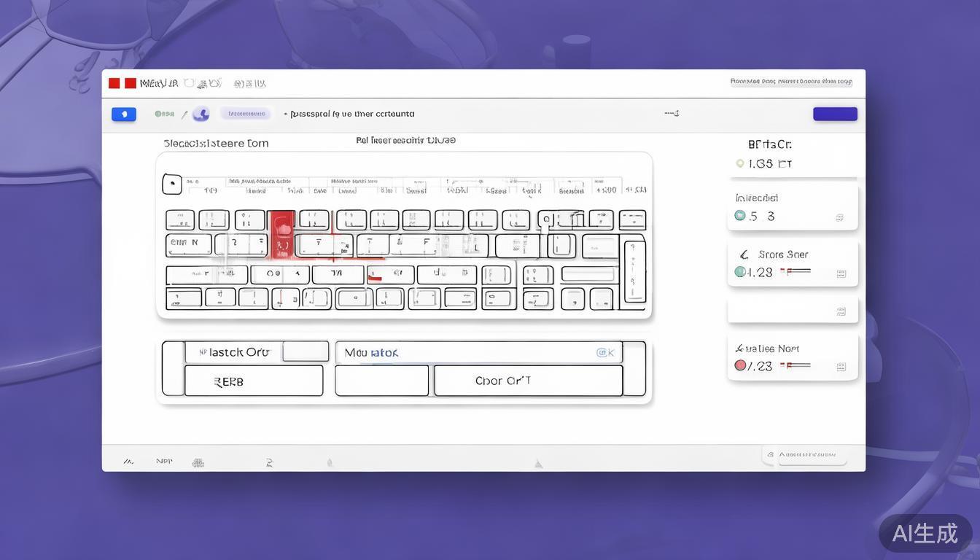
Task: Toggle the red circle in the bottom right card
Action: click(x=740, y=365)
